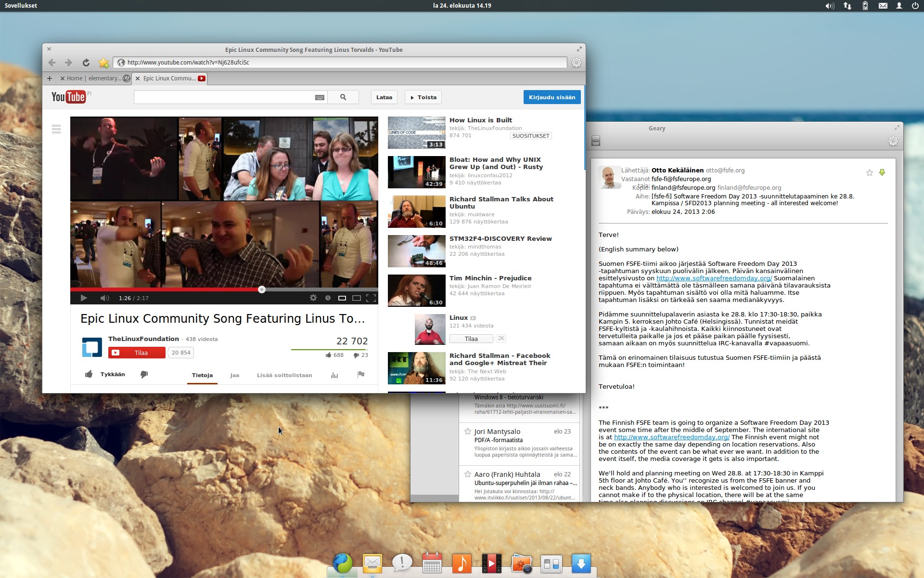Mute the video volume

tap(104, 298)
